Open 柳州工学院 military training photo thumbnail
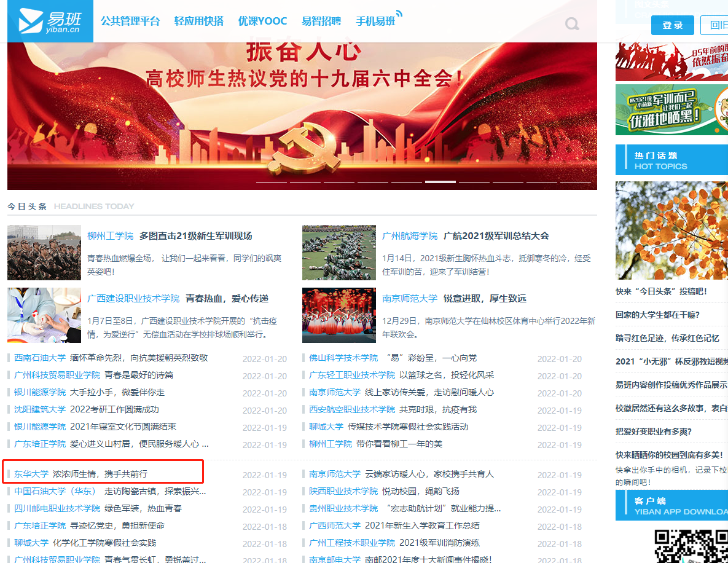 point(44,253)
